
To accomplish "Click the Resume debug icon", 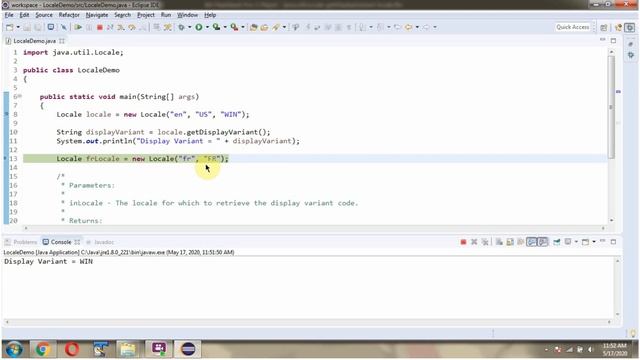I will [78, 27].
